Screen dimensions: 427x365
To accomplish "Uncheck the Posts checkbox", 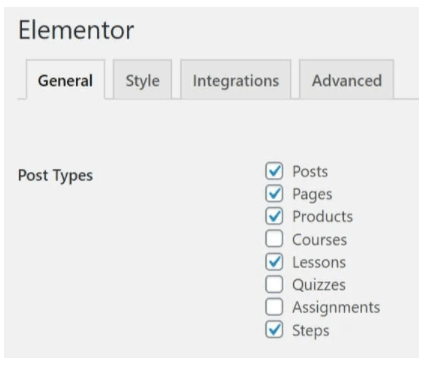I will point(274,171).
